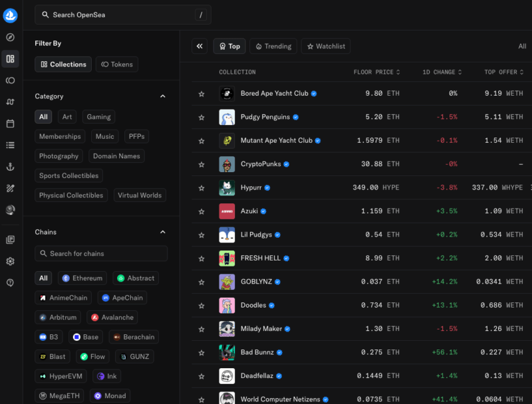The image size is (532, 404).
Task: Focus the Search OpenSea field
Action: [x=123, y=15]
